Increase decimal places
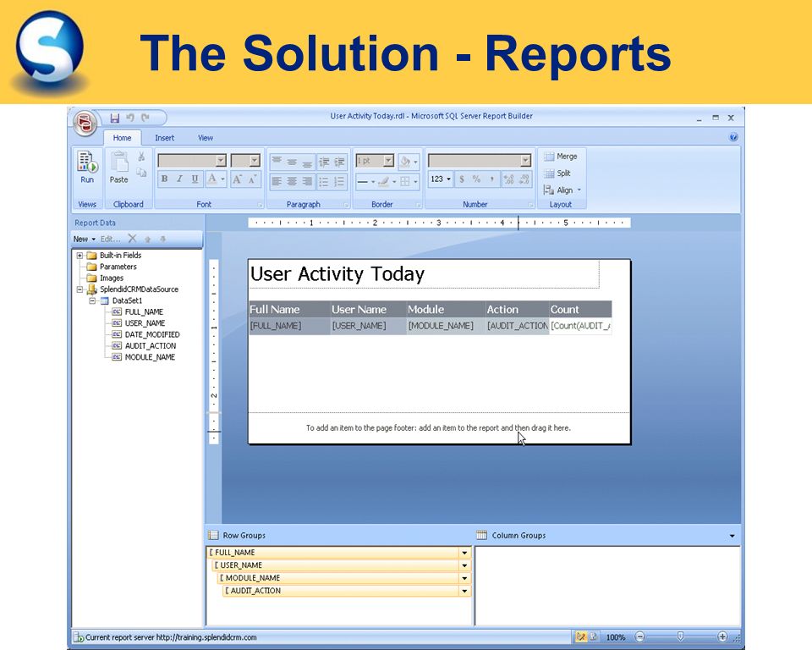Screen dimensions: 812x650 (509, 179)
